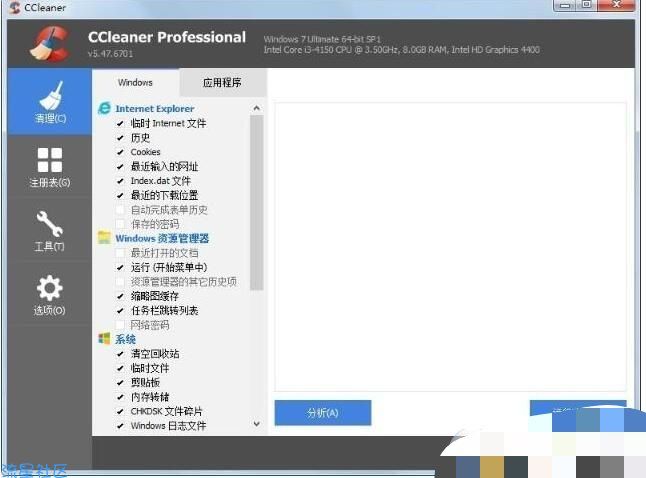The width and height of the screenshot is (646, 478).
Task: Click the Intel Core i3-4150 hardware text
Action: pos(401,50)
